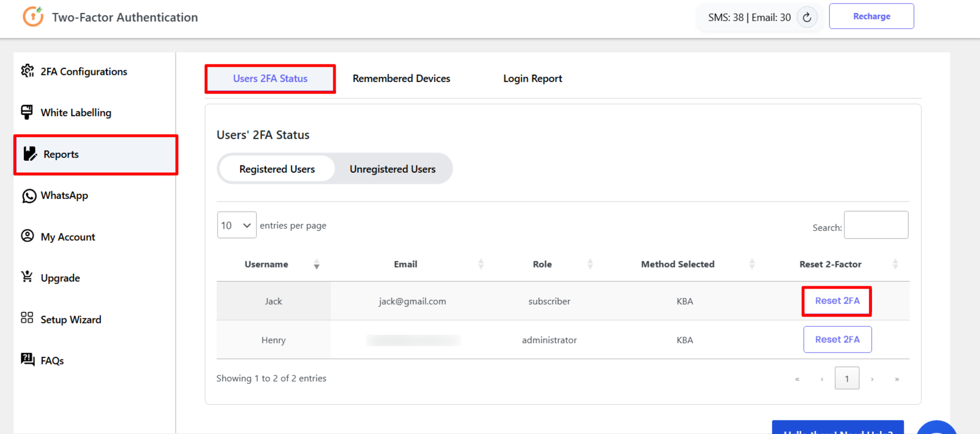Click KBA method in Jack's row

click(x=684, y=301)
